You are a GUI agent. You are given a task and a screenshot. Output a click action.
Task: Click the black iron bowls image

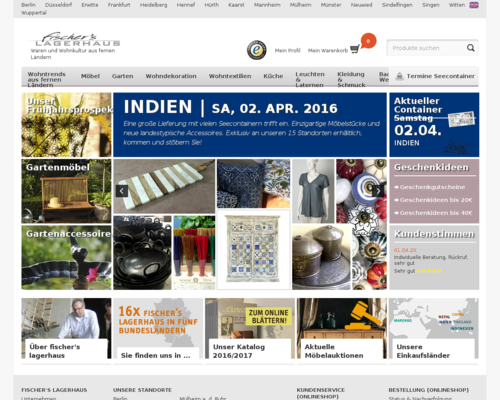(x=142, y=253)
